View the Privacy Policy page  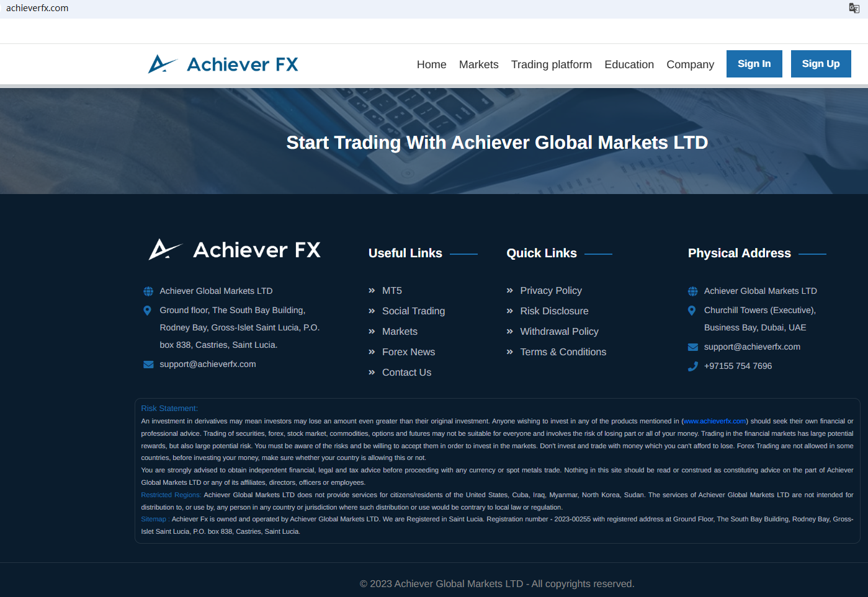(x=551, y=290)
